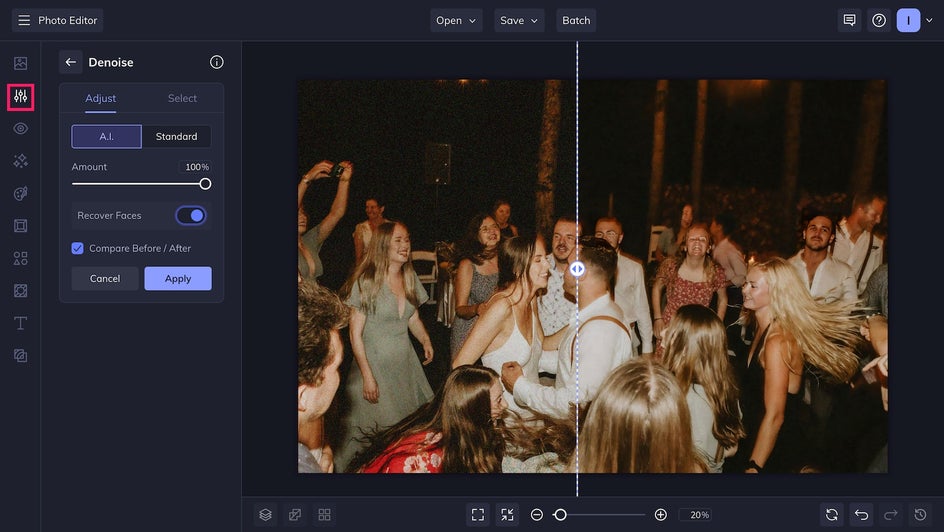Click the zoom slider handle
This screenshot has width=944, height=532.
(x=560, y=515)
